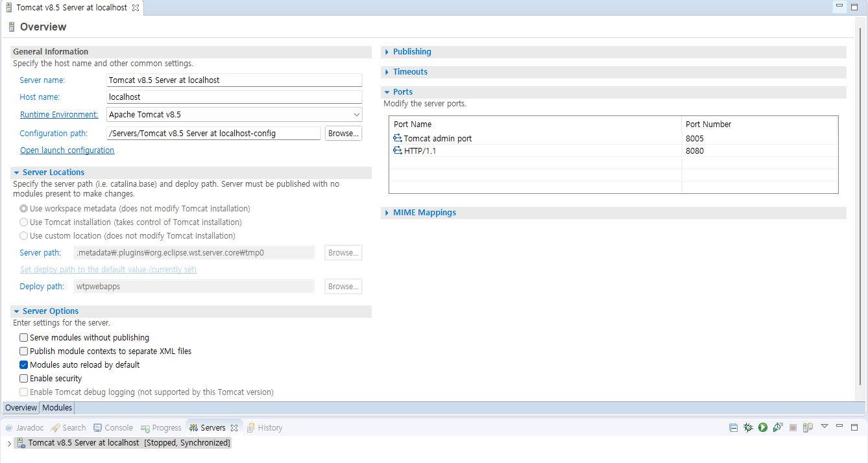The height and width of the screenshot is (463, 868).
Task: Minimize the editor area
Action: tap(839, 6)
